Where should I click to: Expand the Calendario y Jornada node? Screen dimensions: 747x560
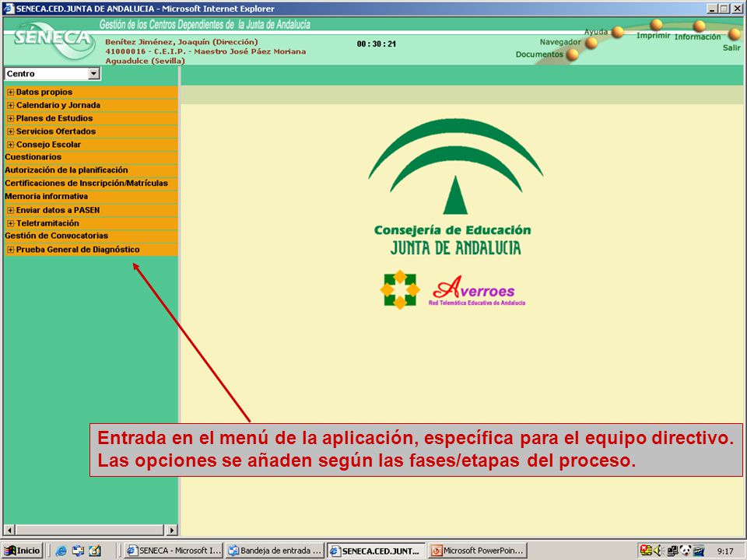pyautogui.click(x=10, y=105)
